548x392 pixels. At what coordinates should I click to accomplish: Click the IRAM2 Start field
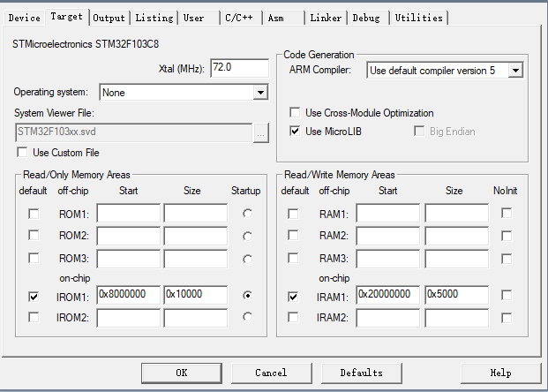pos(388,318)
